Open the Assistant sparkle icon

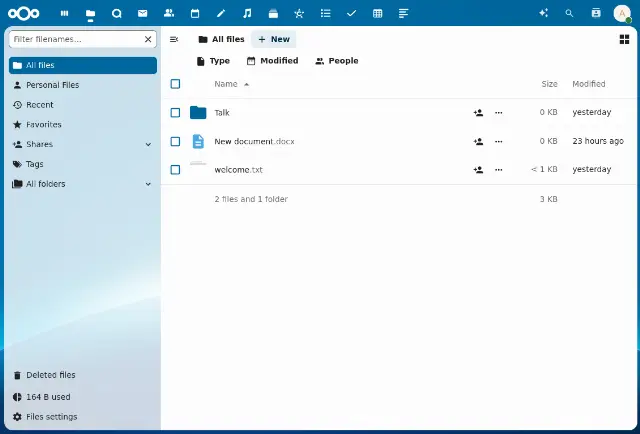tap(543, 13)
